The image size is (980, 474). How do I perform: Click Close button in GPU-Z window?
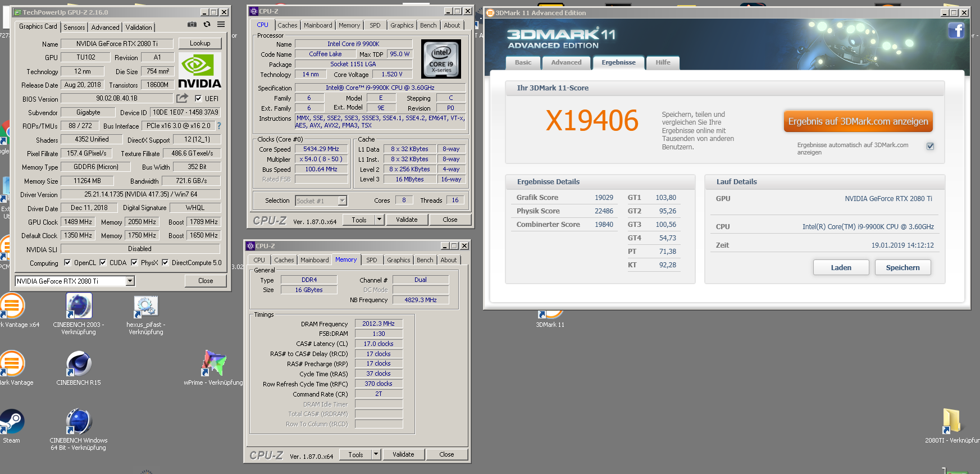(206, 281)
